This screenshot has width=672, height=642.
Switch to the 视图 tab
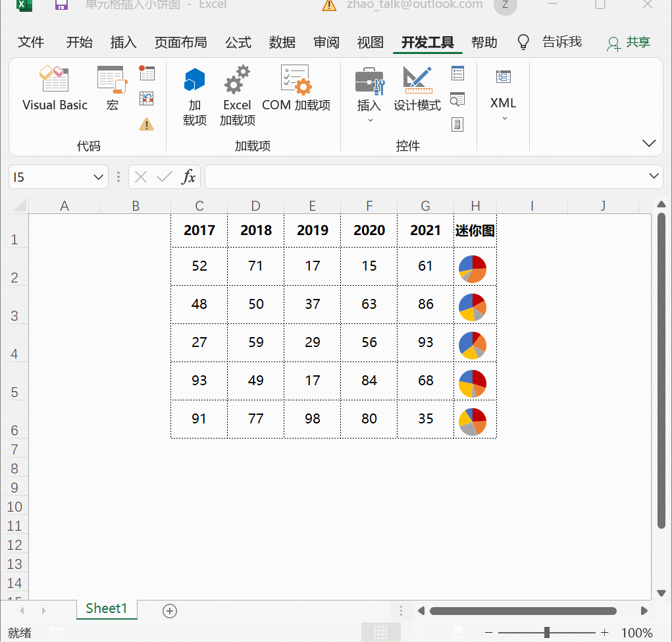tap(371, 42)
